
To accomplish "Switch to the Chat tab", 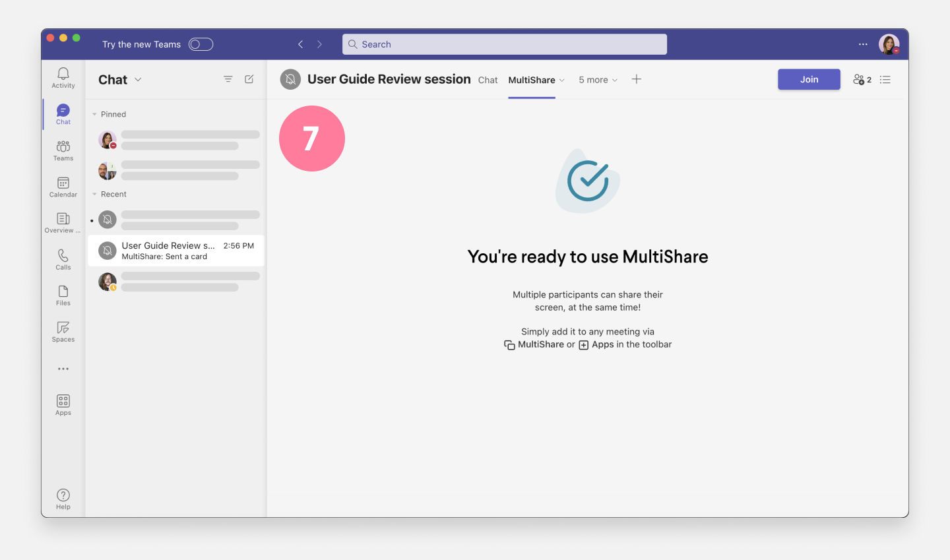I will click(488, 79).
